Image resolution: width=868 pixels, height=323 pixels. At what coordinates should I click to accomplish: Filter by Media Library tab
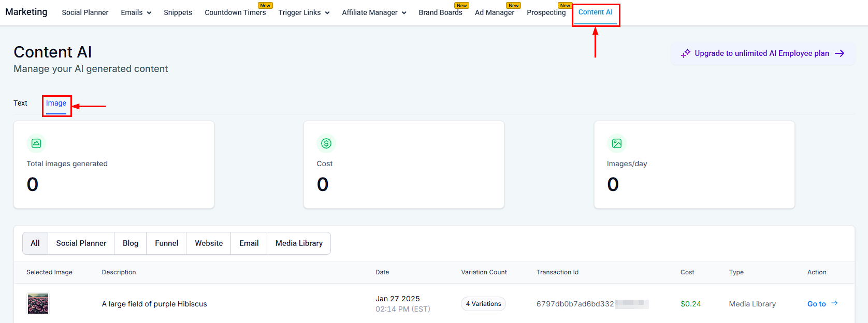pos(299,243)
